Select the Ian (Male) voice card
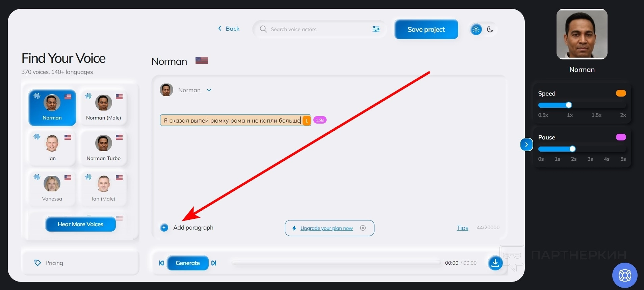Viewport: 644px width, 290px height. [x=103, y=188]
